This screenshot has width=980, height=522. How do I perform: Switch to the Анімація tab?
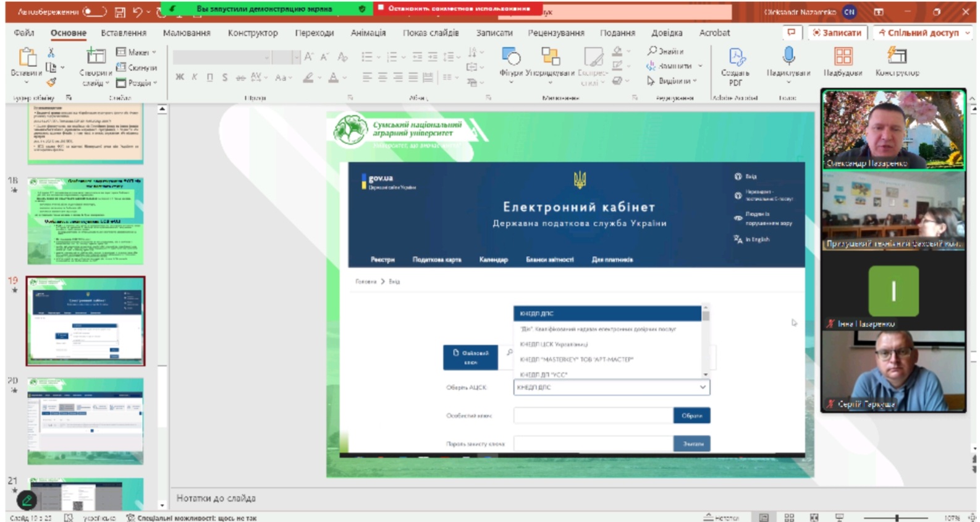click(368, 32)
